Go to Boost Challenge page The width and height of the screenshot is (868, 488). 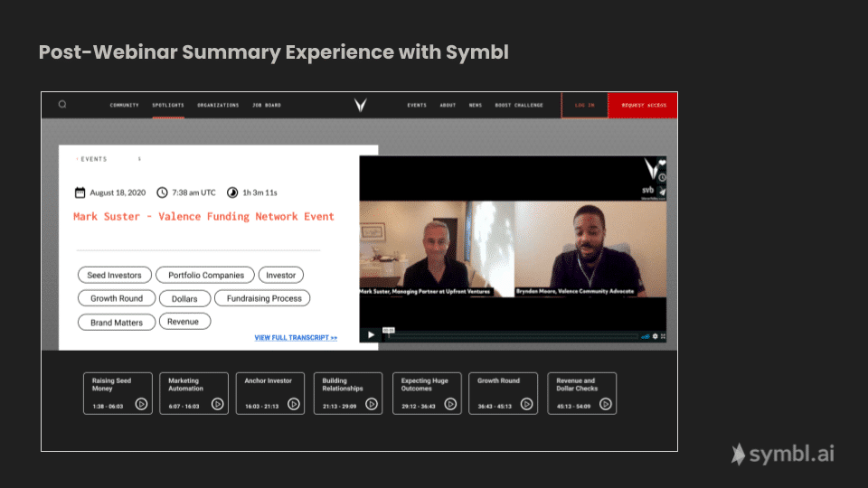point(519,106)
